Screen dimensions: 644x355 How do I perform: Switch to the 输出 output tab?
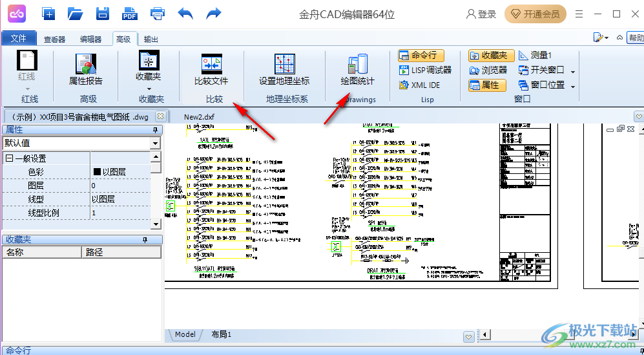[151, 39]
